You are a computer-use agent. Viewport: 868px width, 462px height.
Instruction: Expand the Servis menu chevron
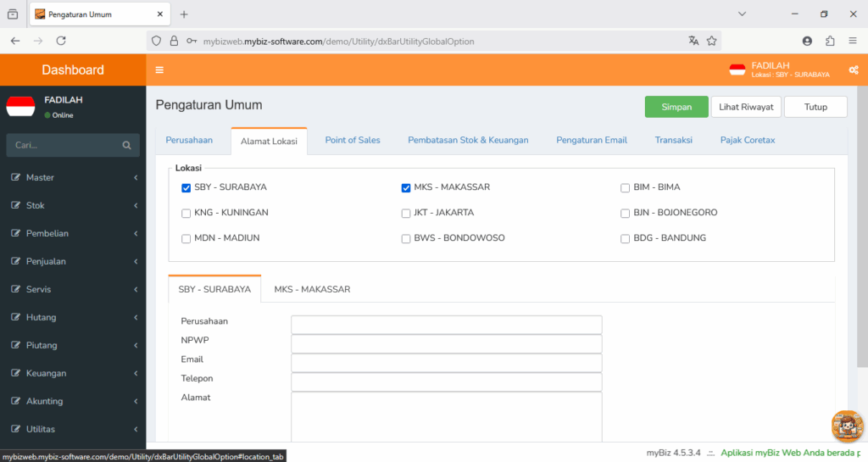click(x=136, y=289)
